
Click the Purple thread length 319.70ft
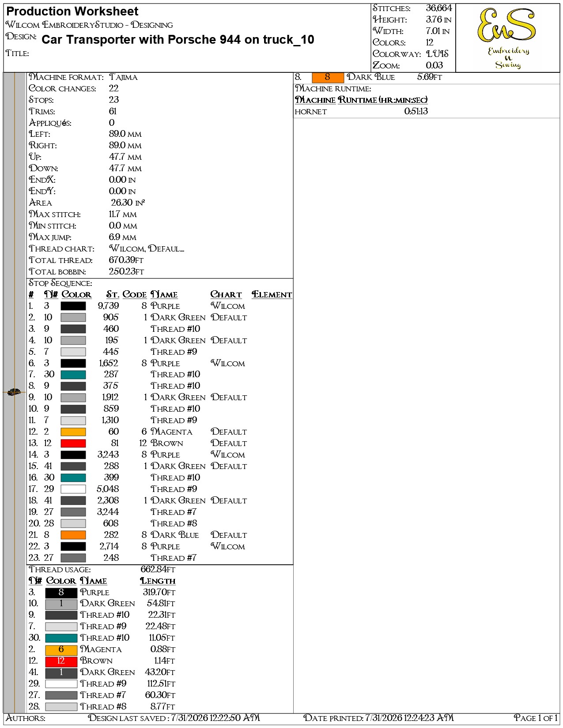[159, 593]
